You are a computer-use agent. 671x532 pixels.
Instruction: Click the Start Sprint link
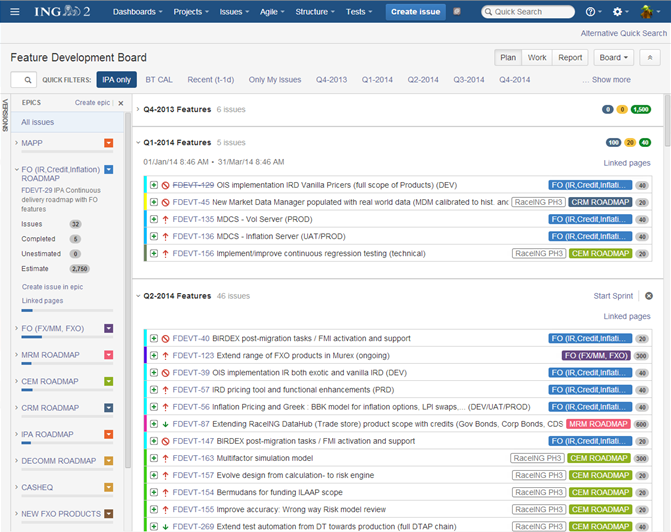coord(613,296)
